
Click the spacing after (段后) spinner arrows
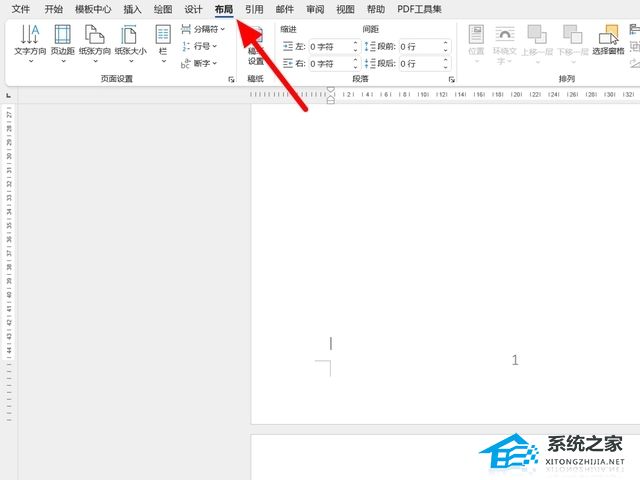click(444, 64)
